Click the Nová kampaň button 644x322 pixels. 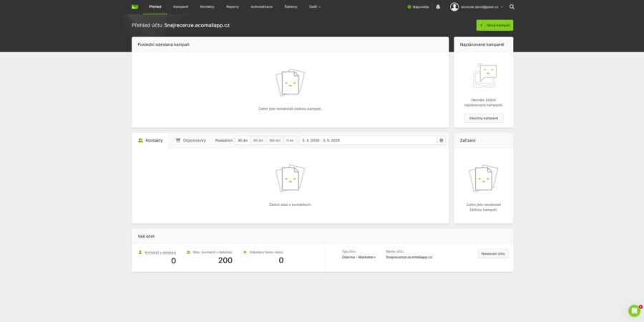[x=494, y=25]
